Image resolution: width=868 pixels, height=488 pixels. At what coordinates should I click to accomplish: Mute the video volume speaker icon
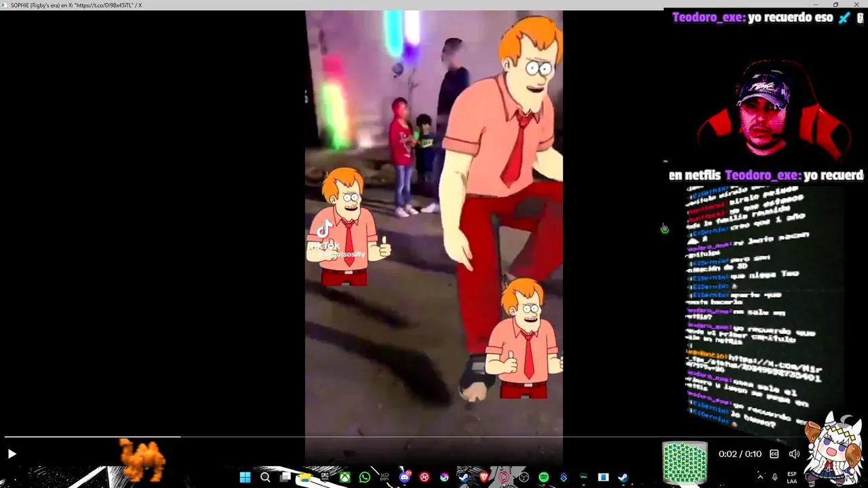pos(794,454)
